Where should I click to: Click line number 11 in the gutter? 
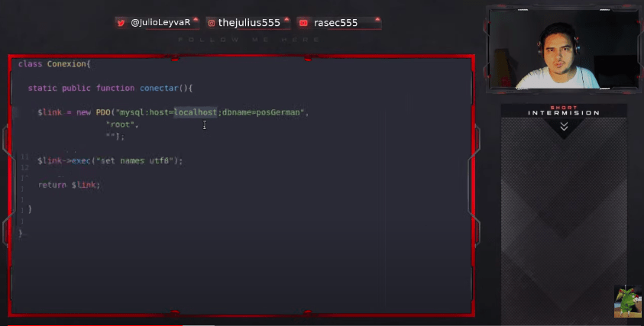pos(24,157)
